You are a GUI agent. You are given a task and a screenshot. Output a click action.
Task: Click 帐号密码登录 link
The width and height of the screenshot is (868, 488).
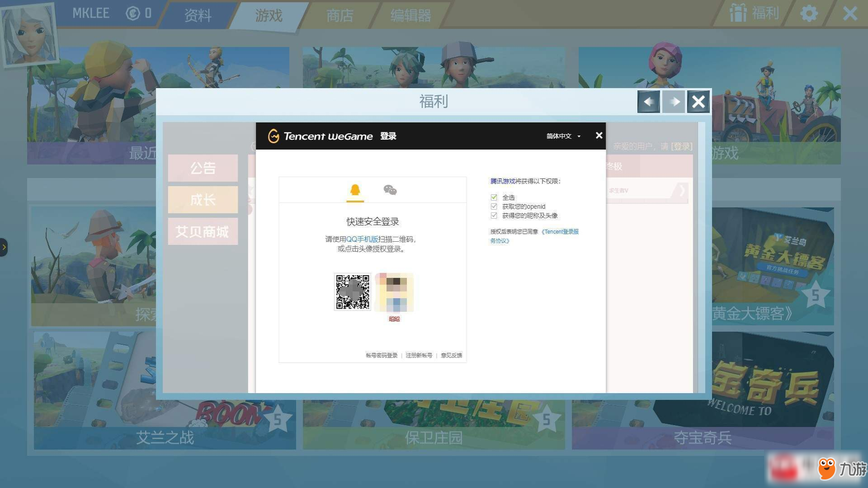click(x=382, y=356)
